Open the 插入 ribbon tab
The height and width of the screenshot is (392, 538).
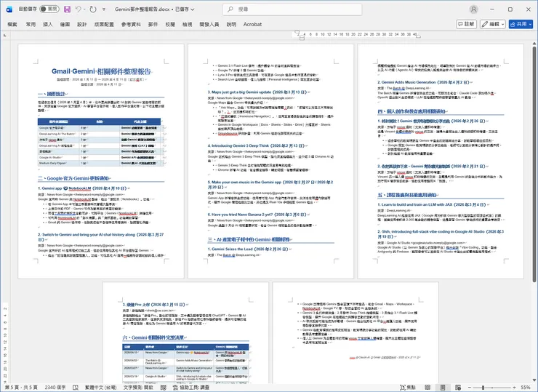point(48,24)
